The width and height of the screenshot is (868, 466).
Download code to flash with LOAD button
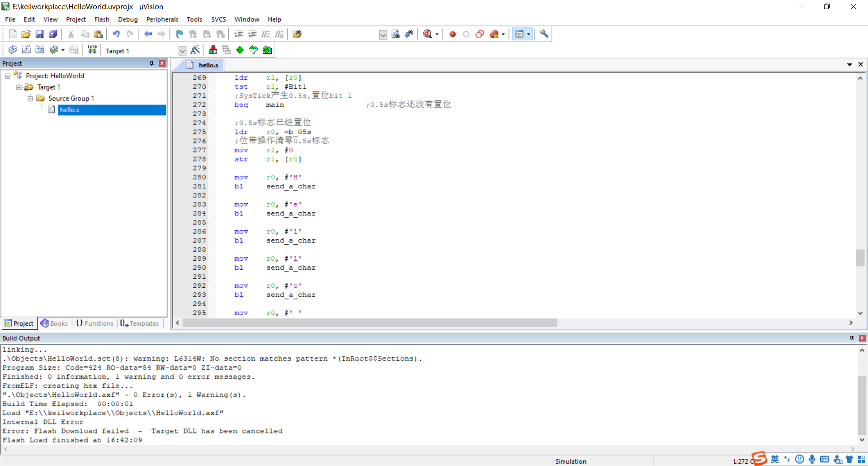click(92, 50)
